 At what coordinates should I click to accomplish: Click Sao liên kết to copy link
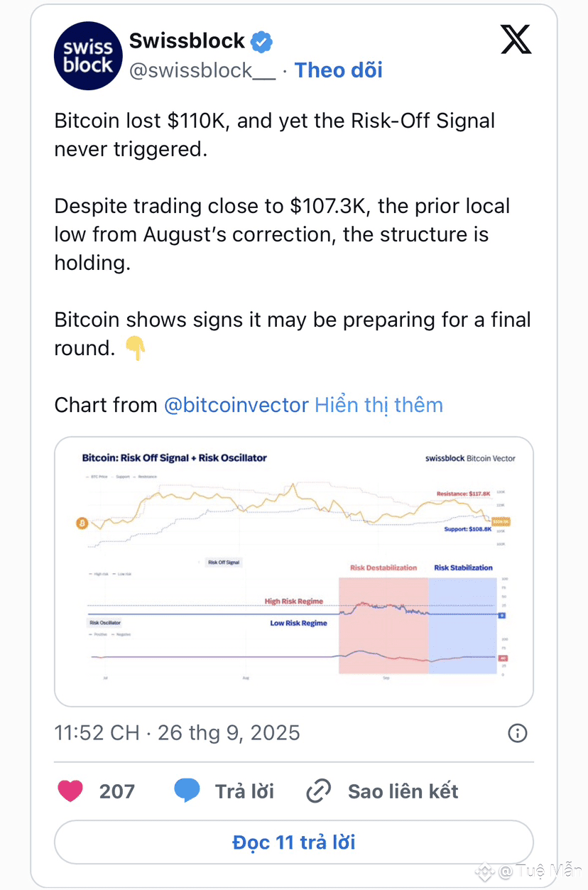[403, 791]
